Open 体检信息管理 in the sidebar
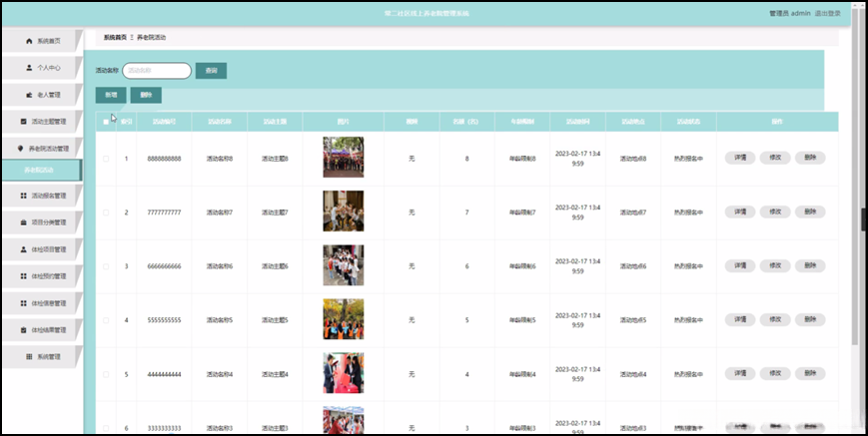868x436 pixels. pyautogui.click(x=42, y=303)
